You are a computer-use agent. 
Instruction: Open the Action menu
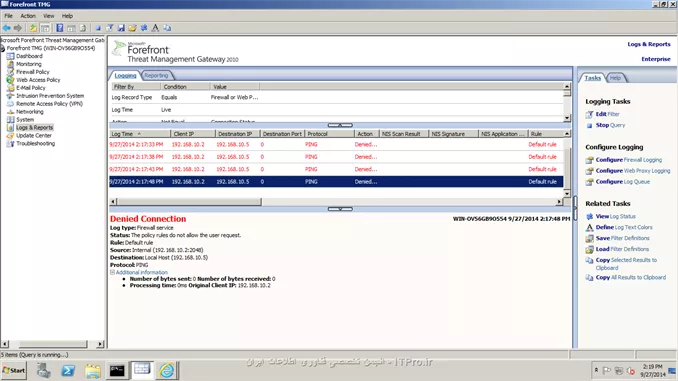pyautogui.click(x=28, y=16)
